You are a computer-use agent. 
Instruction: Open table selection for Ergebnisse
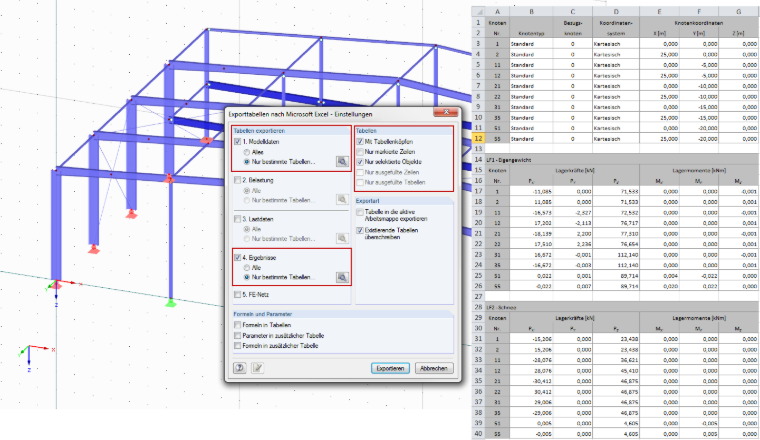(342, 277)
